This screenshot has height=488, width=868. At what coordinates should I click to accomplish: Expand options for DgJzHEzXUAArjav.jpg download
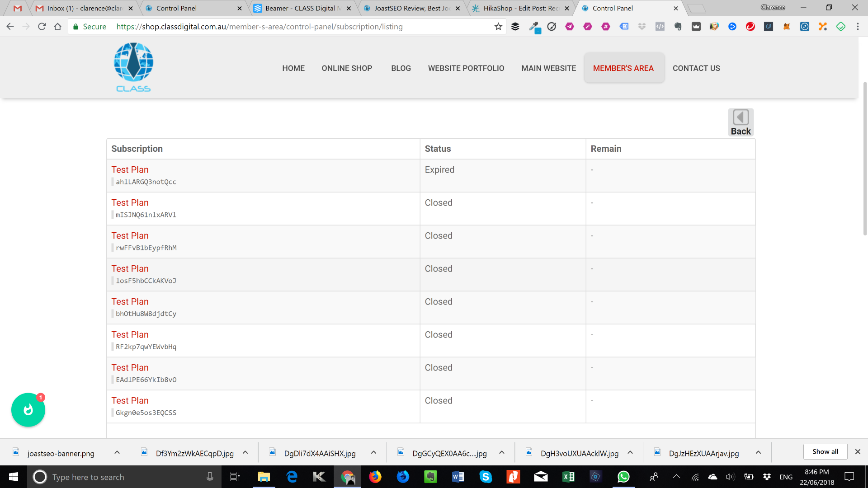point(758,453)
